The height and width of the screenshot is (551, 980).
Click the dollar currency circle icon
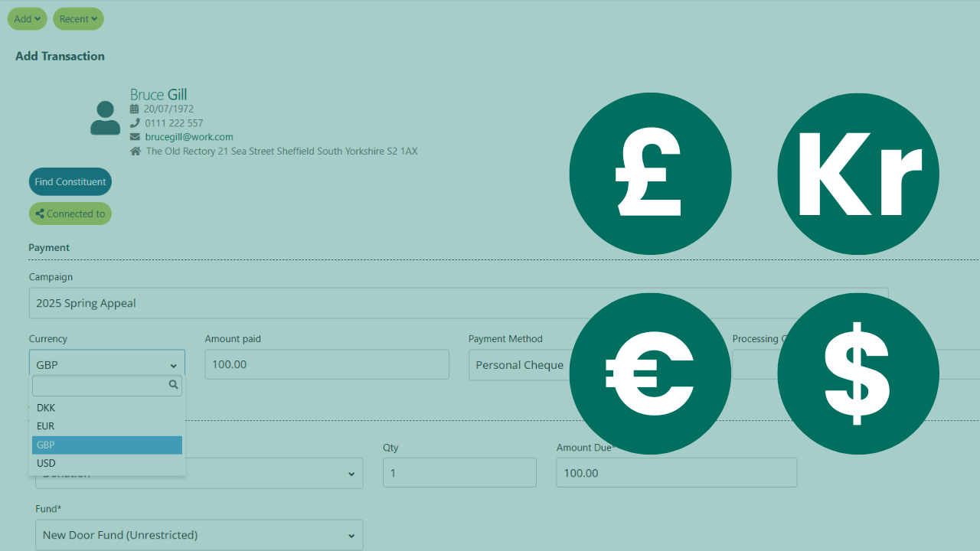(x=857, y=373)
